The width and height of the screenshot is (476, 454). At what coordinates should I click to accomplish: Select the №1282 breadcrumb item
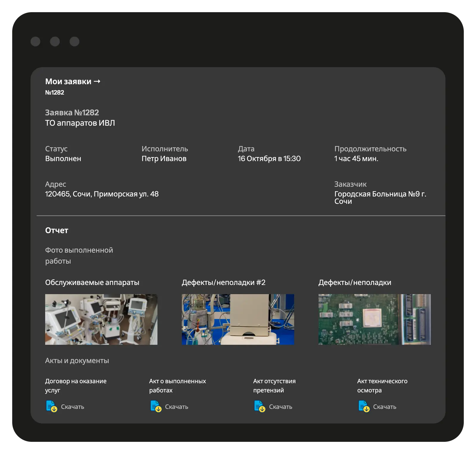pyautogui.click(x=55, y=93)
